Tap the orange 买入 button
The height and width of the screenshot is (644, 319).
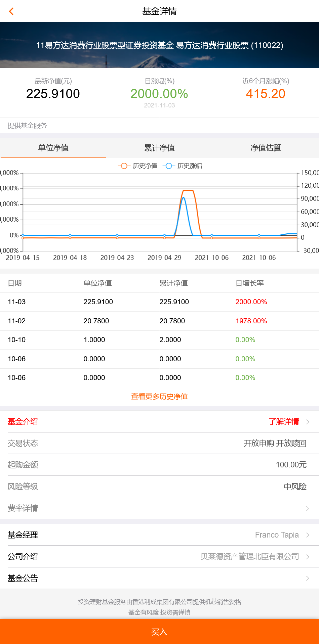coord(159,632)
